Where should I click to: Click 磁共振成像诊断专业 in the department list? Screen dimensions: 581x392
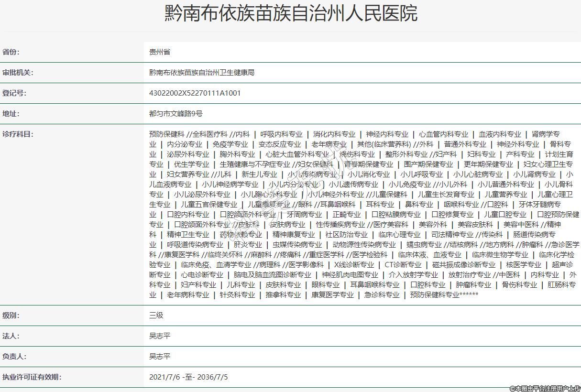click(x=464, y=264)
